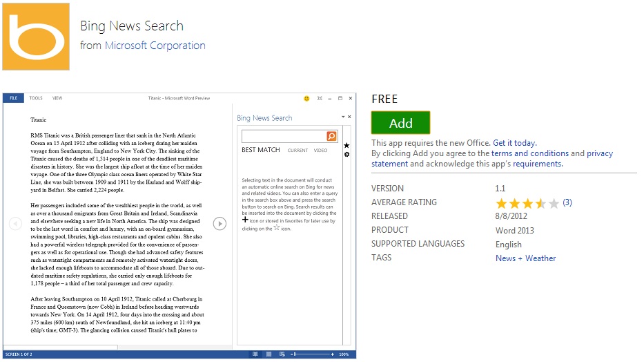Image resolution: width=644 pixels, height=362 pixels.
Task: Click the 100% zoom level
Action: tap(344, 354)
